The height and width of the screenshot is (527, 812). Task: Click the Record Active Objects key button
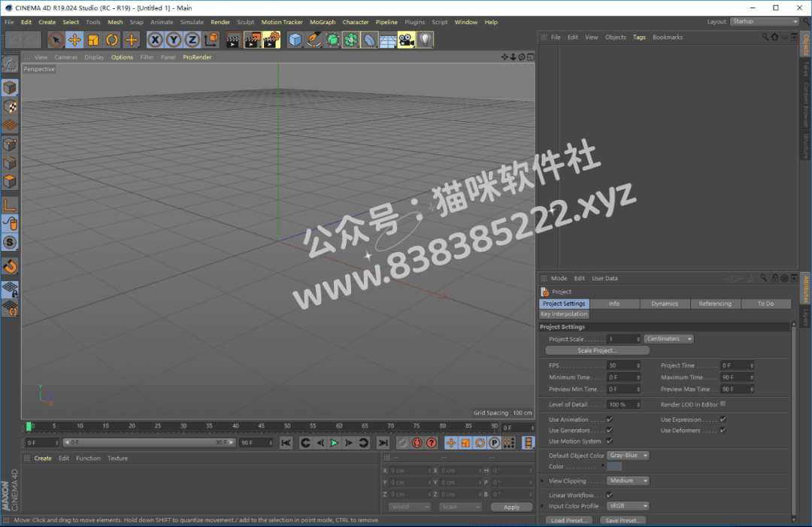point(402,443)
